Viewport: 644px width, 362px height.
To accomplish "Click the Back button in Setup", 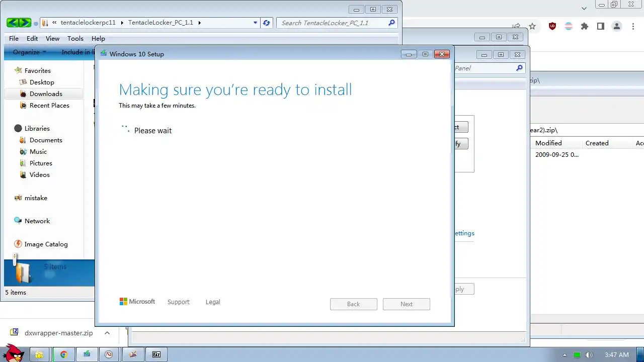I will 354,304.
